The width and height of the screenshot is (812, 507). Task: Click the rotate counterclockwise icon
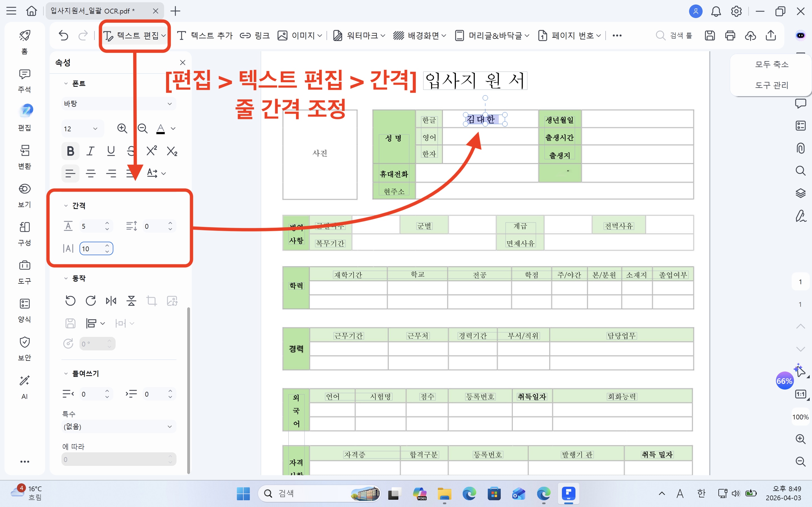tap(70, 301)
